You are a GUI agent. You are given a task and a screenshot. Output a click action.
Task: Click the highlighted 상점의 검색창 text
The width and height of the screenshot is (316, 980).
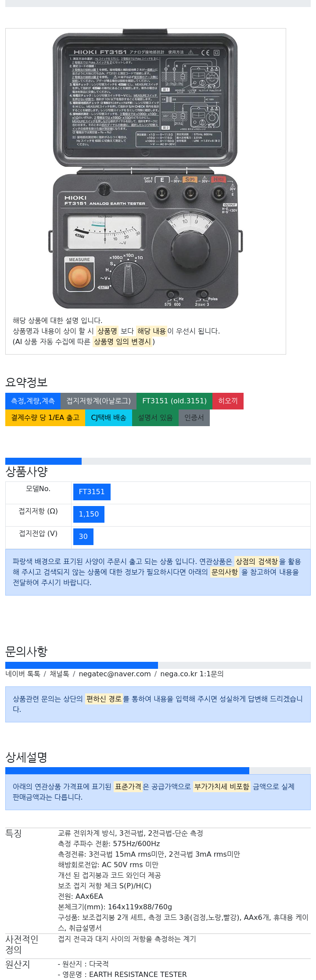[x=257, y=562]
